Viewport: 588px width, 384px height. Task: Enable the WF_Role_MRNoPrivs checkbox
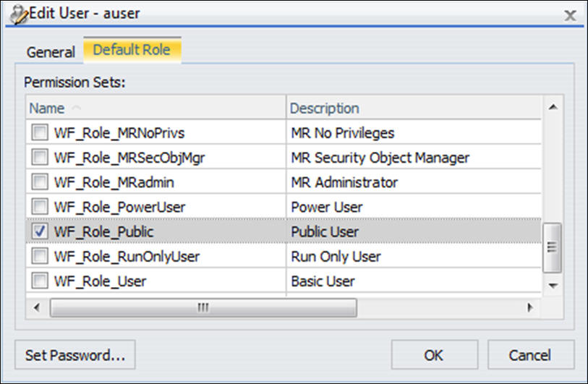click(40, 132)
